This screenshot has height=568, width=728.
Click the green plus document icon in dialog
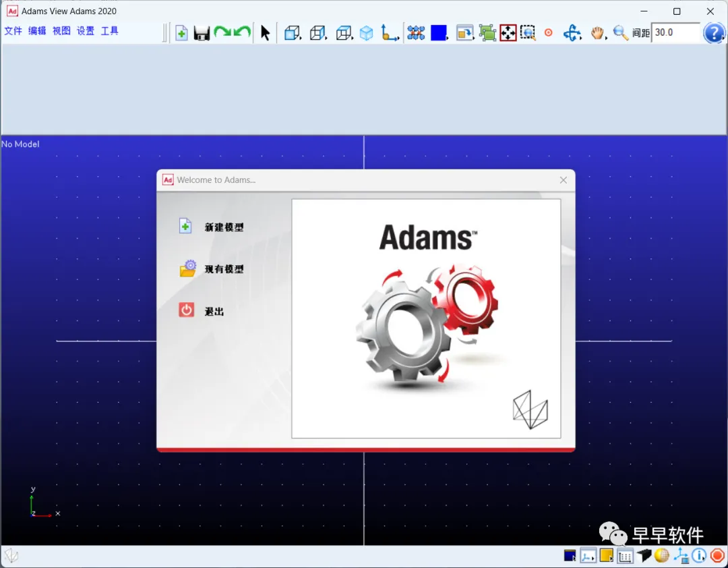coord(185,226)
